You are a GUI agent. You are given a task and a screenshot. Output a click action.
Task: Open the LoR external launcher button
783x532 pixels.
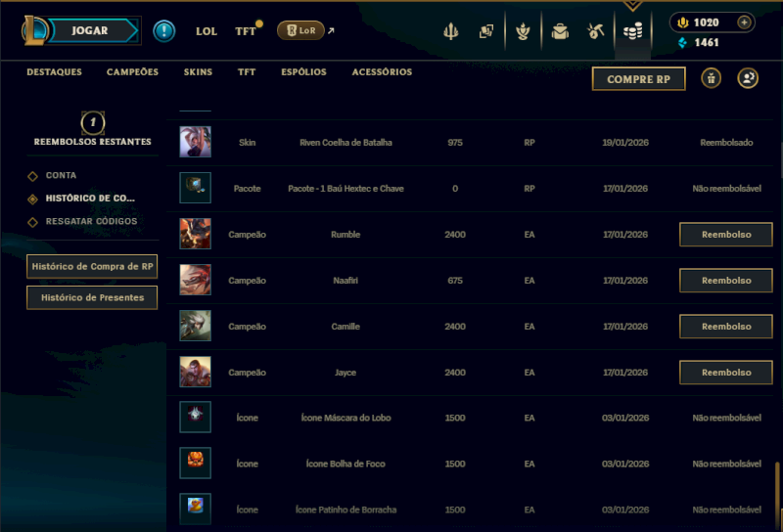(301, 31)
